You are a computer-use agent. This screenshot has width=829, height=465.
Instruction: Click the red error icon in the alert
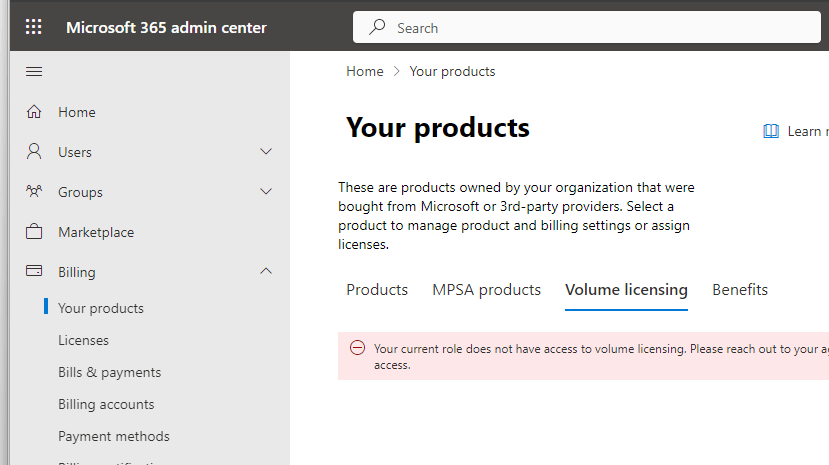[357, 348]
